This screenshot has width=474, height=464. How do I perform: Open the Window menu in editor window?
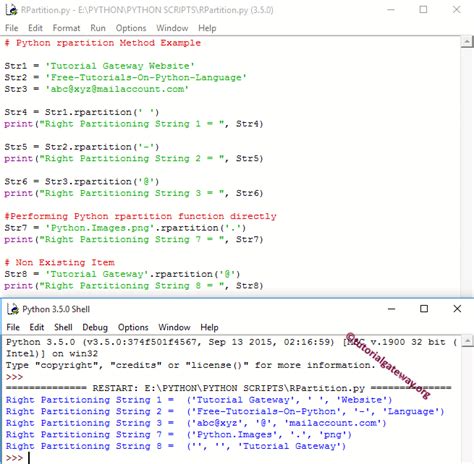tap(172, 28)
